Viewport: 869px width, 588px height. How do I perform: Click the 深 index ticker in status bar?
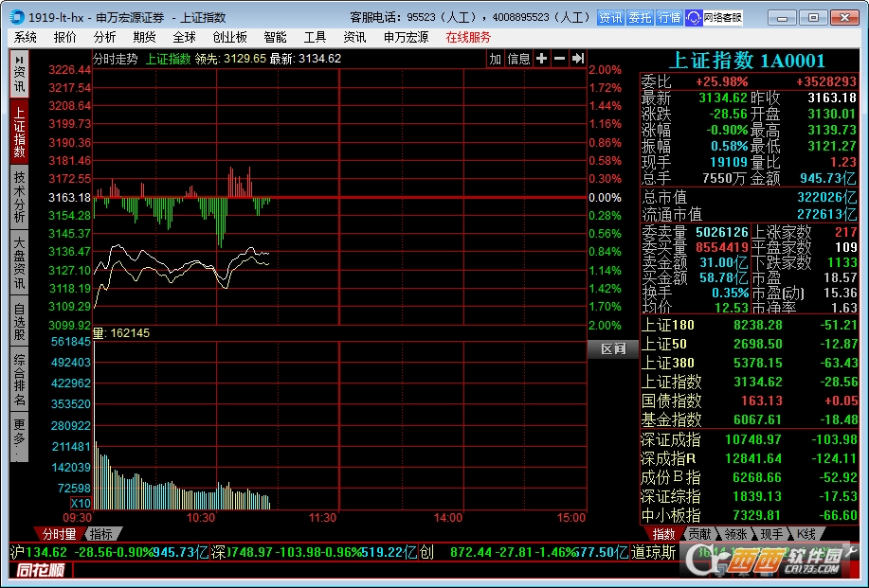tap(315, 552)
